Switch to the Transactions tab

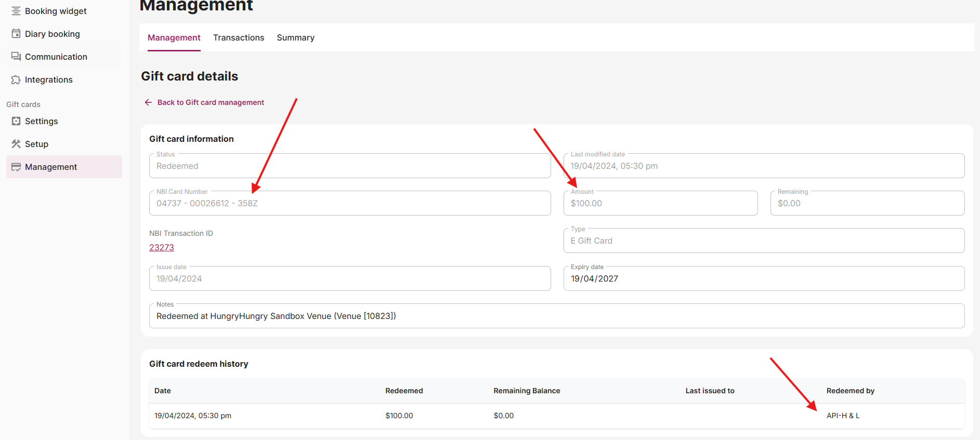(x=239, y=37)
